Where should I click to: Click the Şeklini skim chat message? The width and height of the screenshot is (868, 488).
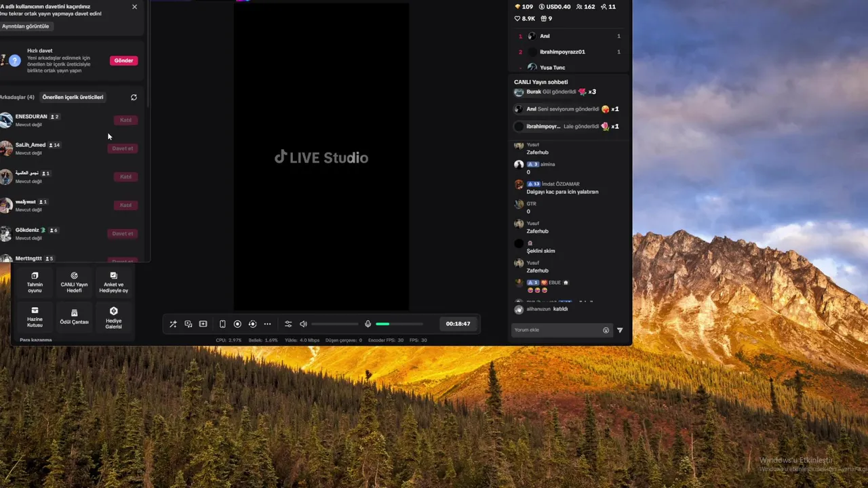[x=541, y=251]
